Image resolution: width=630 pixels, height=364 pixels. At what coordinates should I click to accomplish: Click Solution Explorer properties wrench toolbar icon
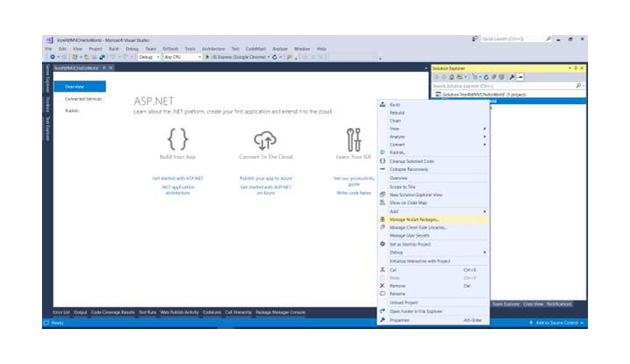coord(512,77)
